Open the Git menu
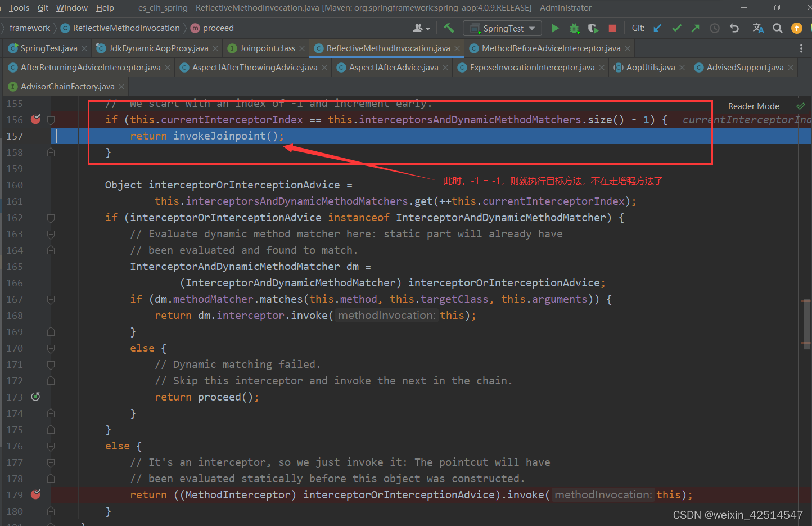Image resolution: width=812 pixels, height=526 pixels. 43,8
